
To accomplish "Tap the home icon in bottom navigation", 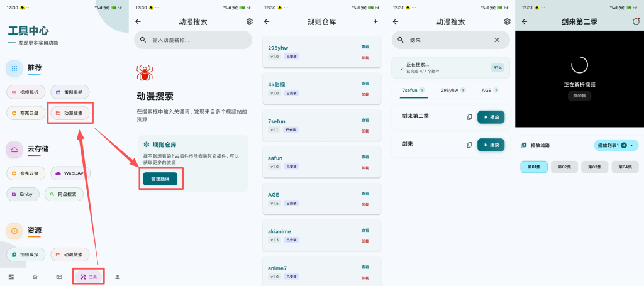I will pyautogui.click(x=35, y=277).
